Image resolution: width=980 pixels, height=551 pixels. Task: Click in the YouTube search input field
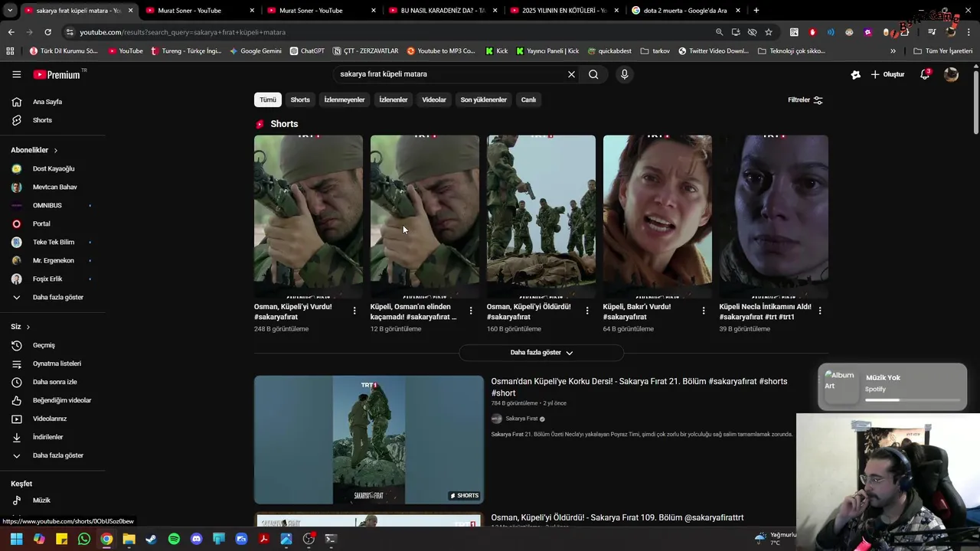(448, 74)
